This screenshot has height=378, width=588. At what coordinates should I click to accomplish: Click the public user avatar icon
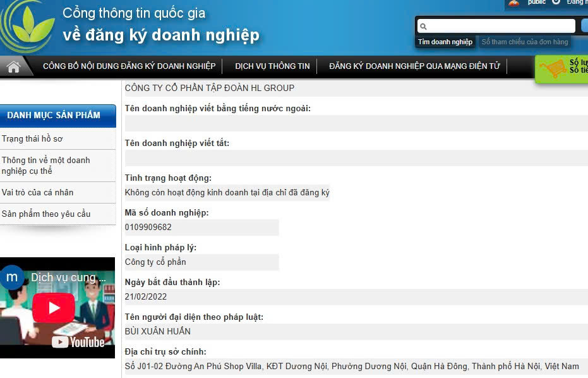click(x=515, y=3)
